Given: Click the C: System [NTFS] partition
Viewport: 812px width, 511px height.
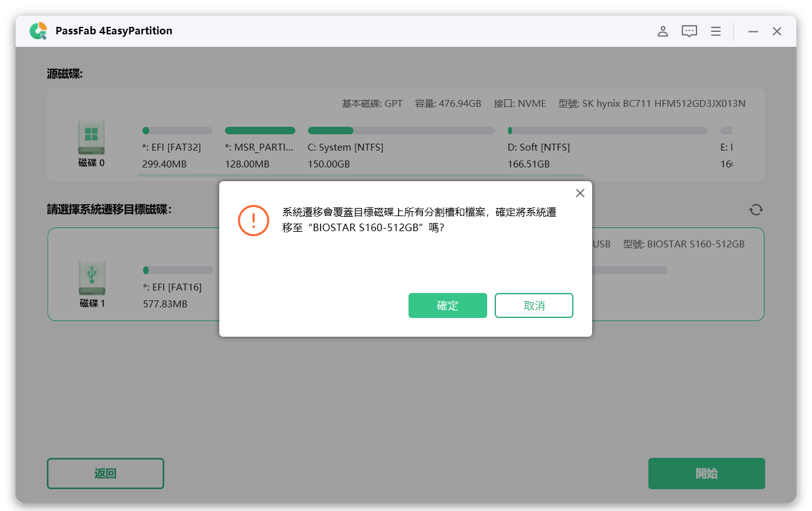Looking at the screenshot, I should pos(345,147).
